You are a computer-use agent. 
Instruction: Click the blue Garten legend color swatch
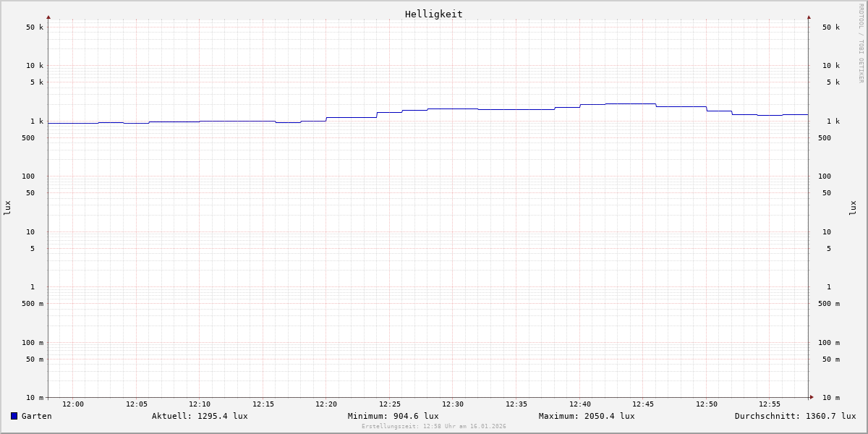point(14,416)
